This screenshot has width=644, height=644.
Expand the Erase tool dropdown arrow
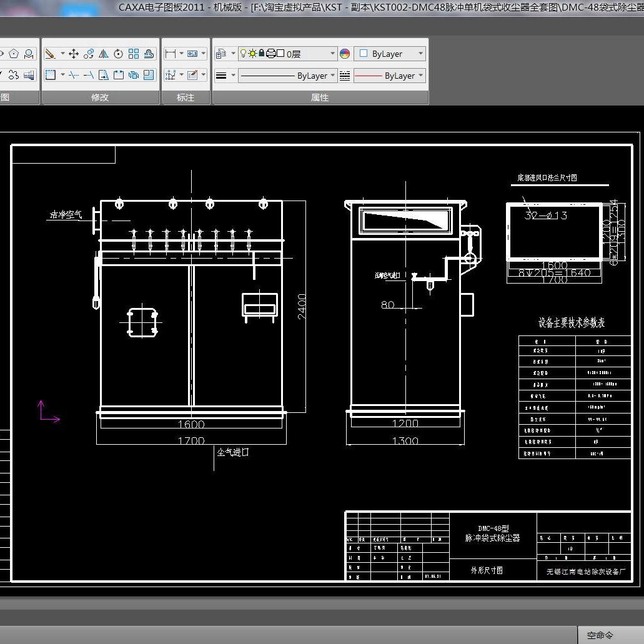coord(62,54)
